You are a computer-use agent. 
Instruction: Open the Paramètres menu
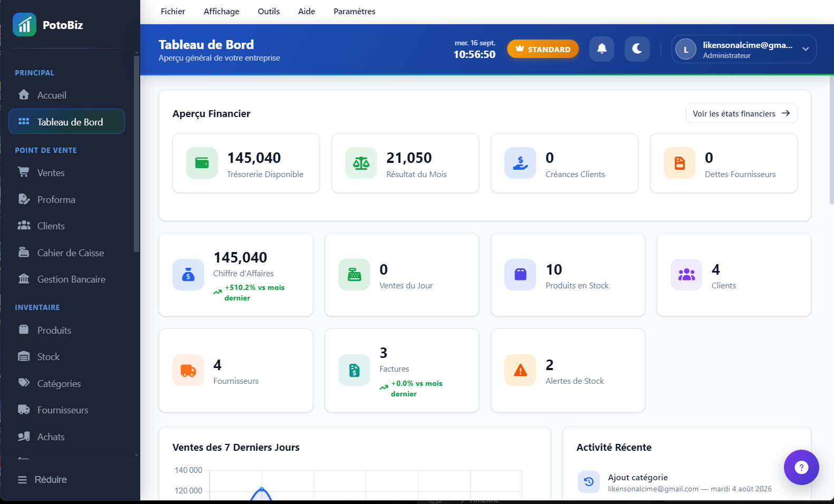(x=354, y=12)
